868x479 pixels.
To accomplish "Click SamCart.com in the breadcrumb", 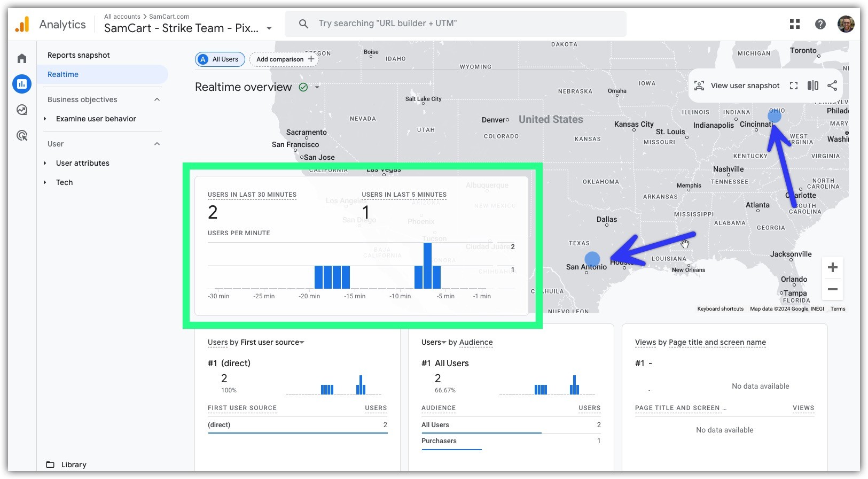I will tap(169, 17).
